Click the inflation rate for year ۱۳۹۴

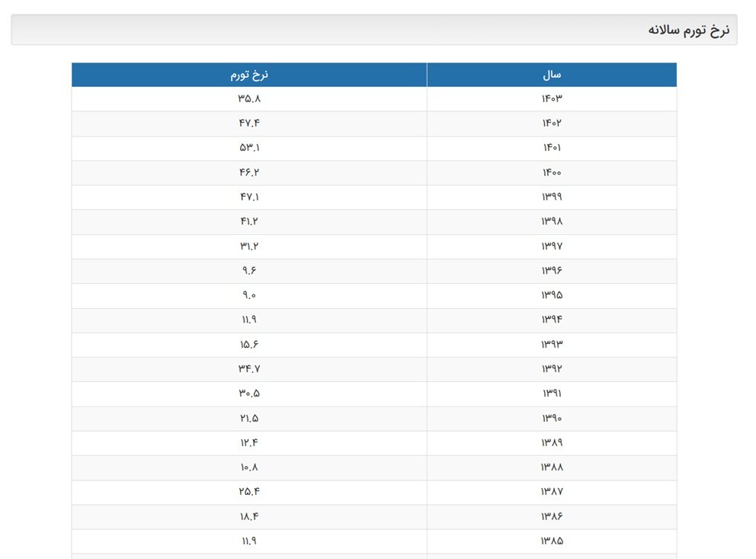pos(249,320)
